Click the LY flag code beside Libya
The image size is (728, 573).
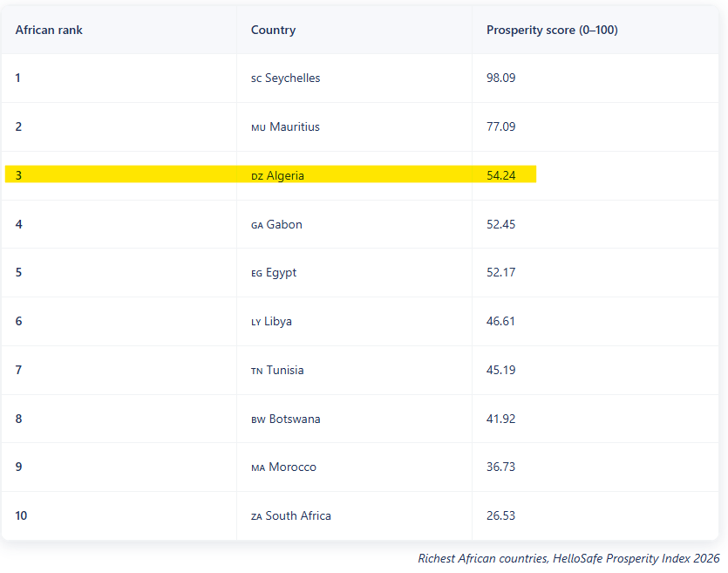point(256,322)
